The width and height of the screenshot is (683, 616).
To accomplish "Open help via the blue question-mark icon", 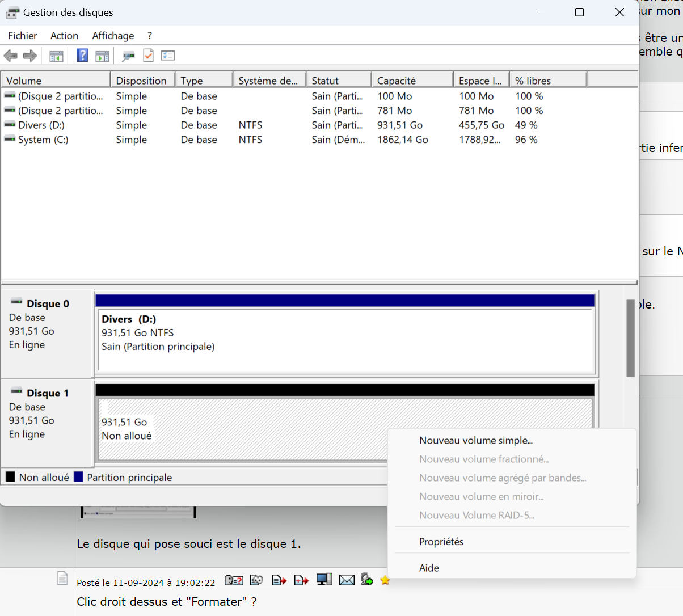I will coord(82,56).
